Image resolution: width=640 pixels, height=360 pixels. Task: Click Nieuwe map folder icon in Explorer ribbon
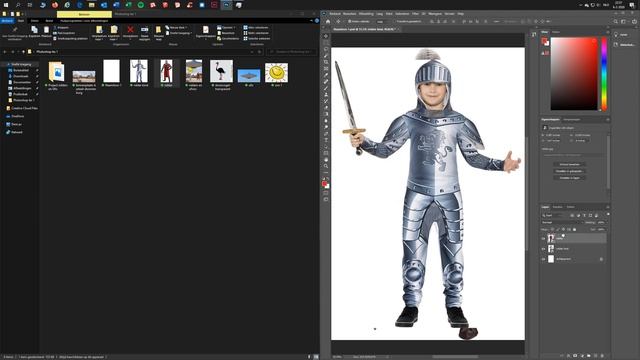coord(158,30)
